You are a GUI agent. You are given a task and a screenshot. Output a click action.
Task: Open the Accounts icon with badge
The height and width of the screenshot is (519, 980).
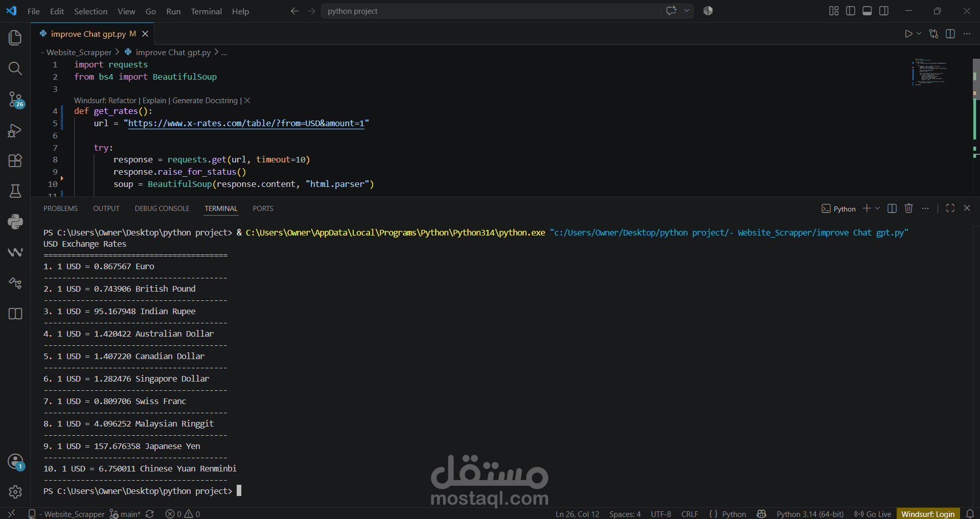pos(15,462)
